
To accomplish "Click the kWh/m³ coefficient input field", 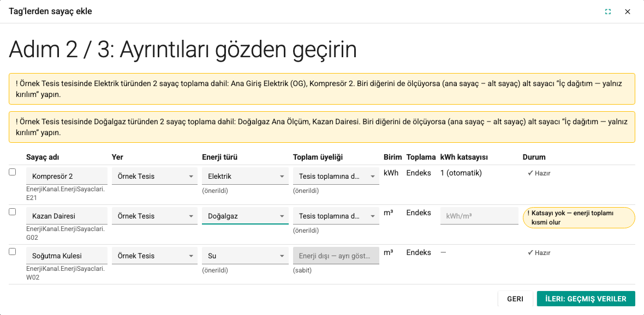I will pos(479,216).
